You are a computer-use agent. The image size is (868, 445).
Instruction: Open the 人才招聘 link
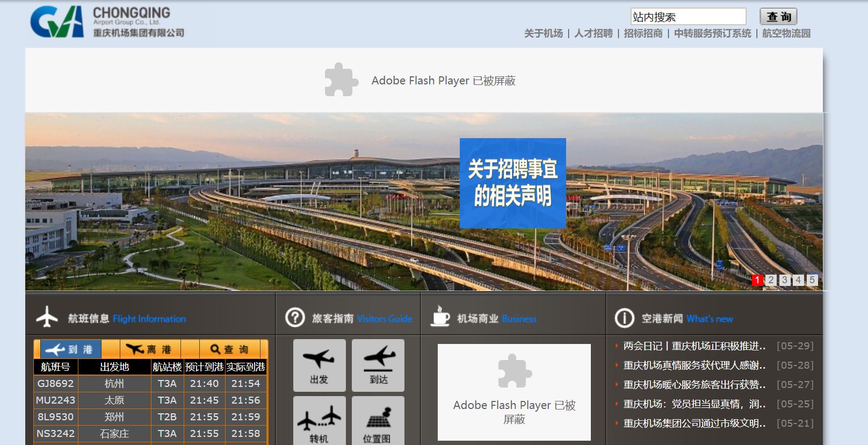[593, 33]
